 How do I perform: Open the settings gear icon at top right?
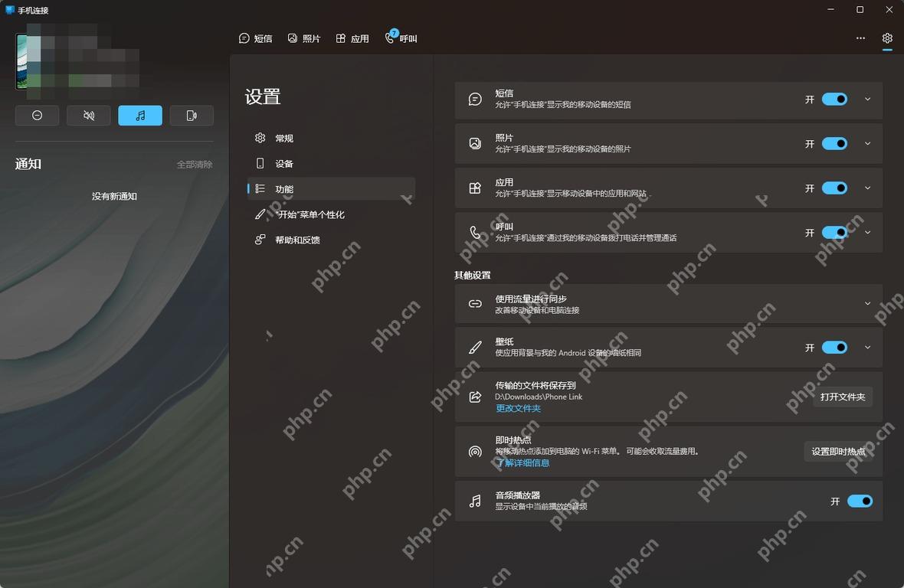pos(887,38)
